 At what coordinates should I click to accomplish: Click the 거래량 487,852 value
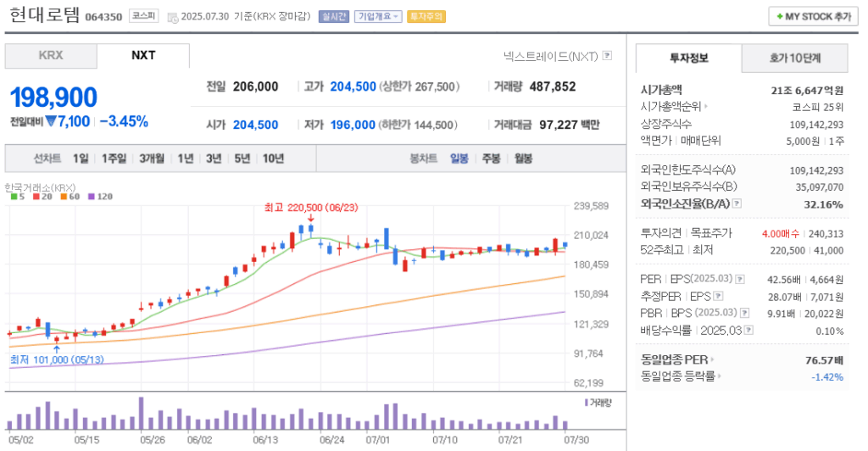click(553, 86)
